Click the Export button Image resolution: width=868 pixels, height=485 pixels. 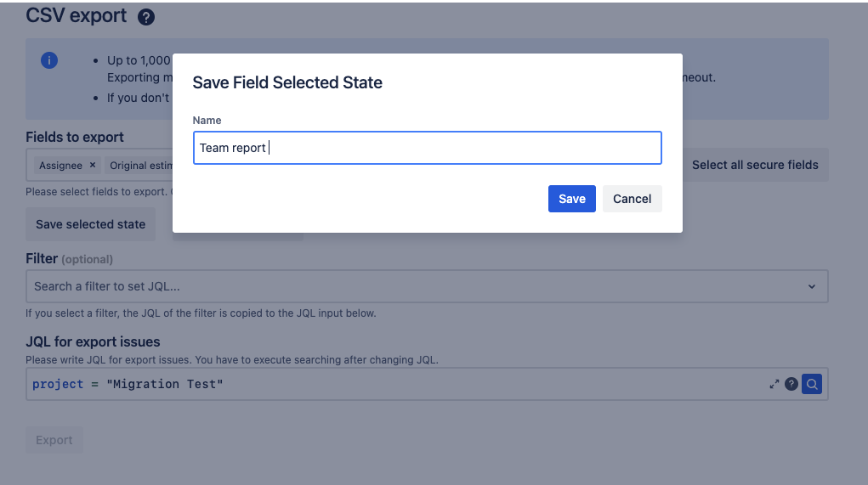(x=54, y=440)
